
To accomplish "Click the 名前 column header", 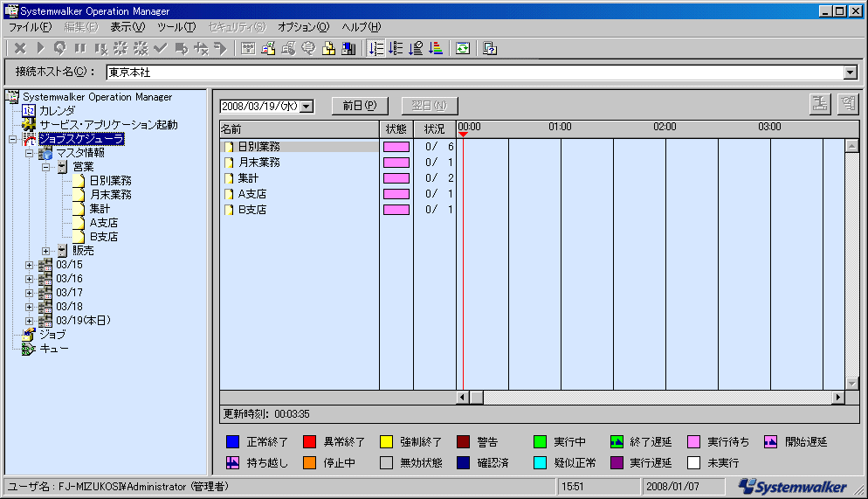I will (x=300, y=129).
